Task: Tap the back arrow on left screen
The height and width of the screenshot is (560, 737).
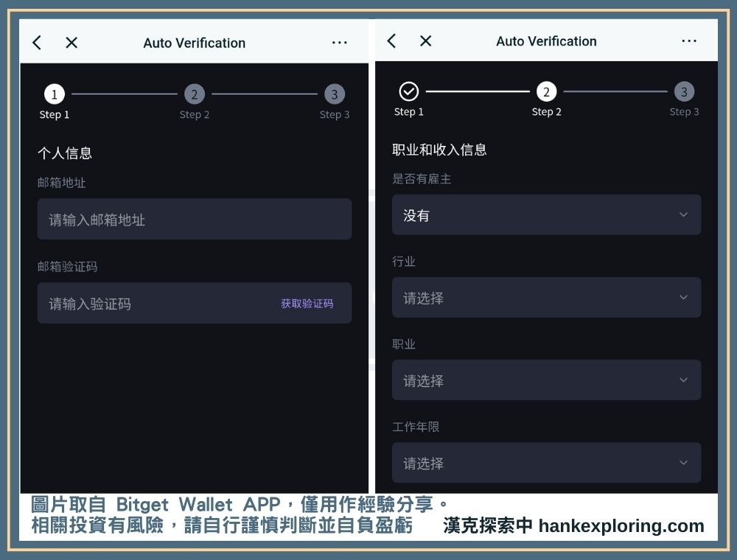Action: tap(36, 42)
